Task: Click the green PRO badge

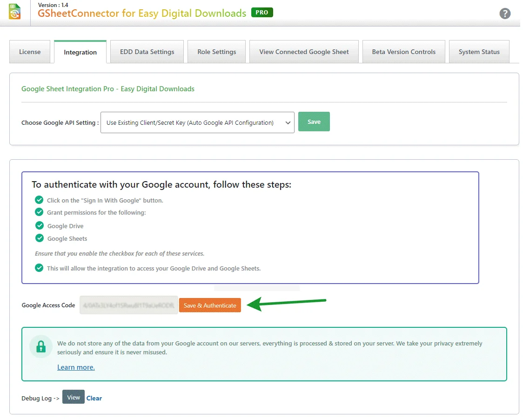Action: tap(262, 13)
